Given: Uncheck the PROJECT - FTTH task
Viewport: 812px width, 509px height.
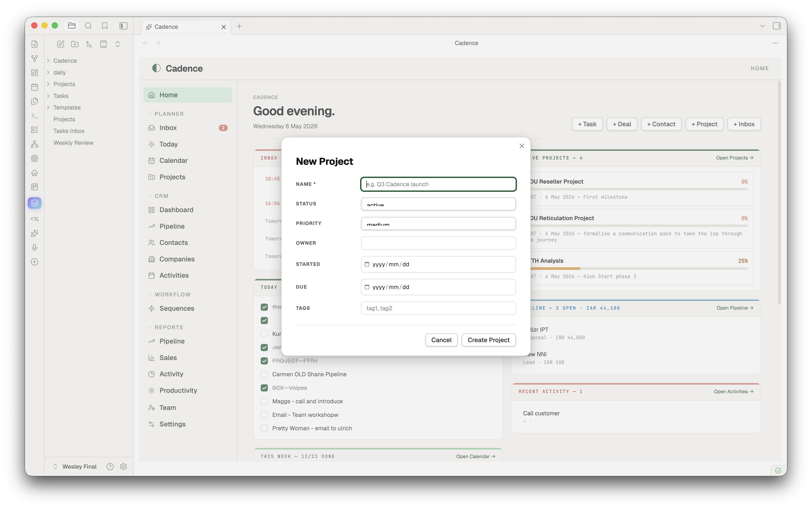Looking at the screenshot, I should 264,361.
